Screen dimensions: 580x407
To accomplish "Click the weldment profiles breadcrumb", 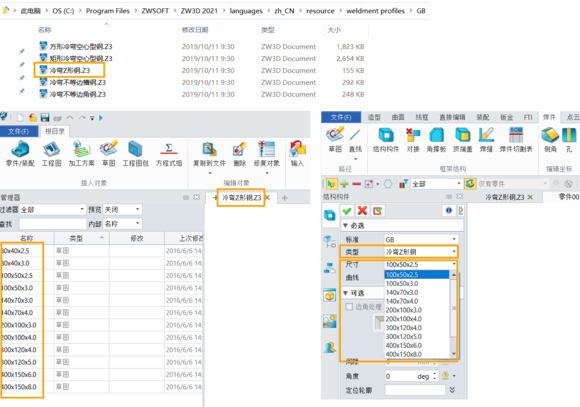I will (x=375, y=11).
